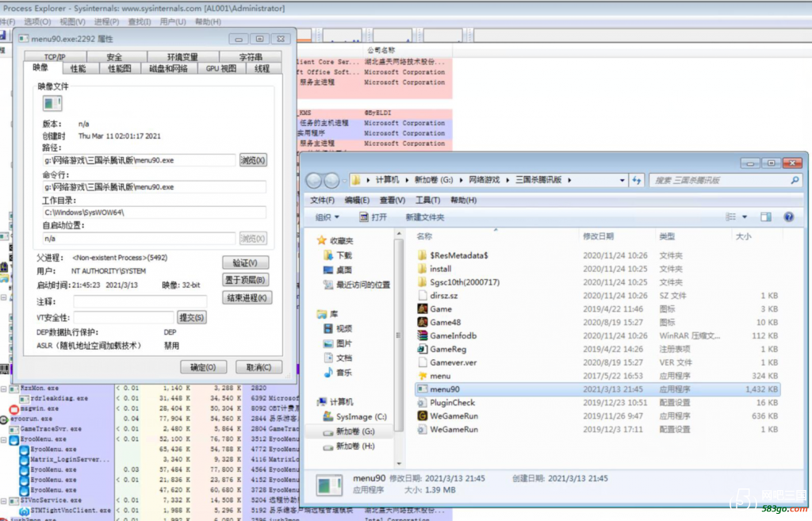Click the 验证(V) button
The image size is (812, 521).
point(246,262)
